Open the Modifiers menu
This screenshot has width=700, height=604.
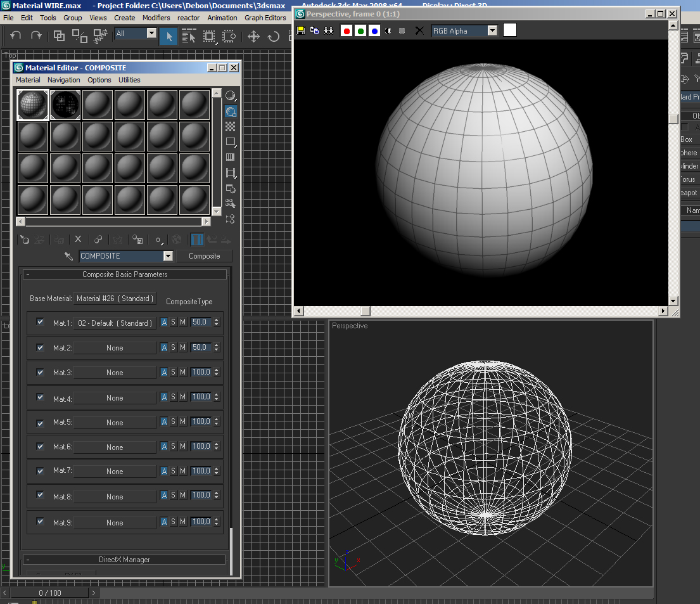click(156, 18)
